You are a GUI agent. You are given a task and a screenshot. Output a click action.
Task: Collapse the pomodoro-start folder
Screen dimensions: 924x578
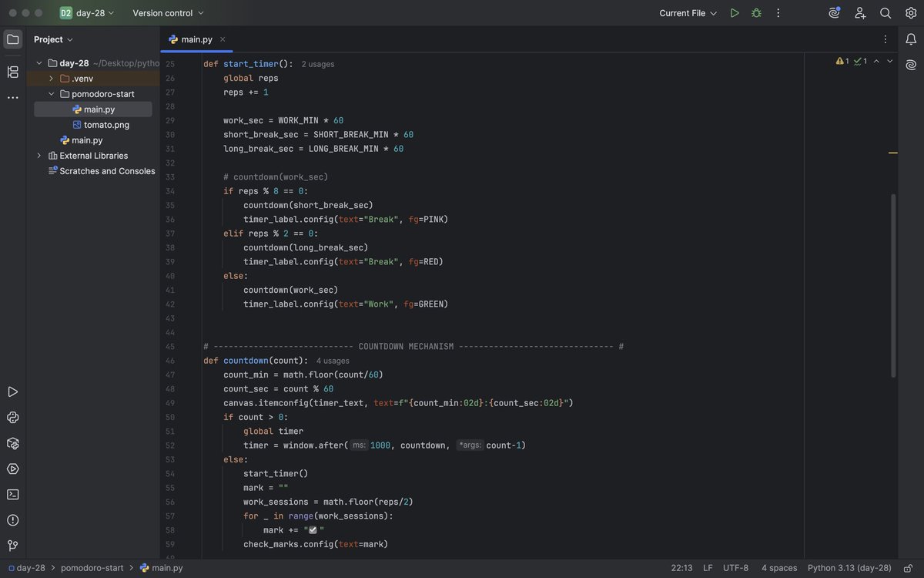51,94
